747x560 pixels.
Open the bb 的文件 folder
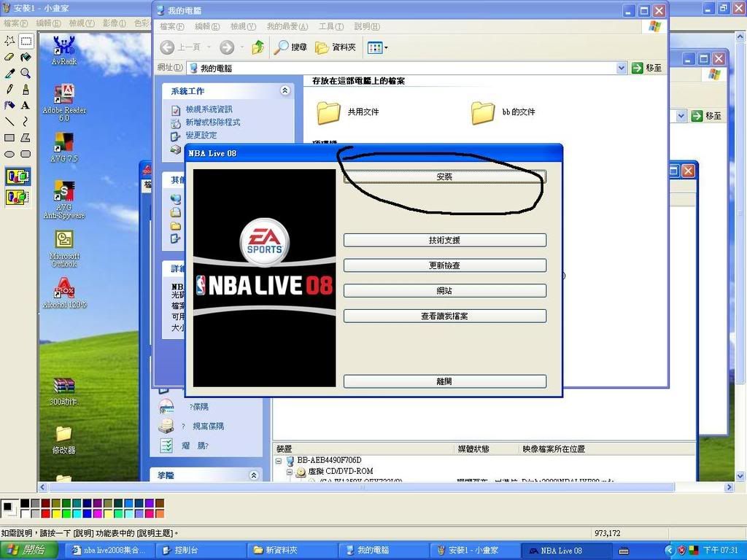point(503,112)
